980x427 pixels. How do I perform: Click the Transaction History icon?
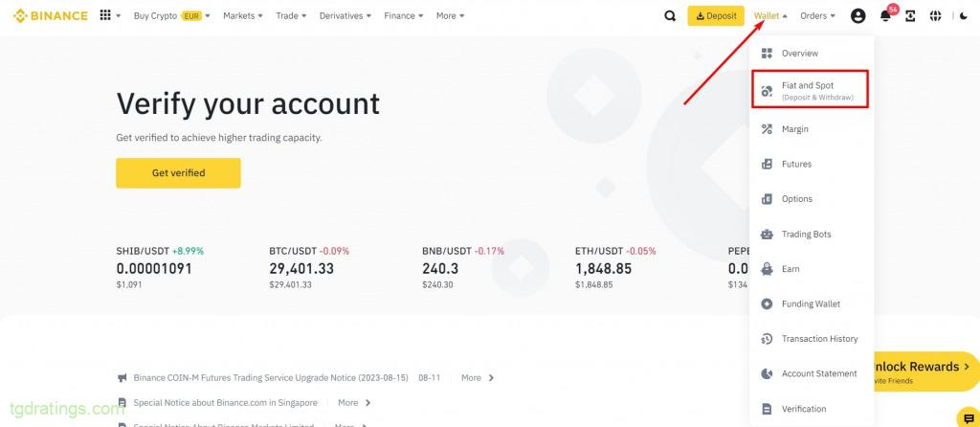click(767, 339)
